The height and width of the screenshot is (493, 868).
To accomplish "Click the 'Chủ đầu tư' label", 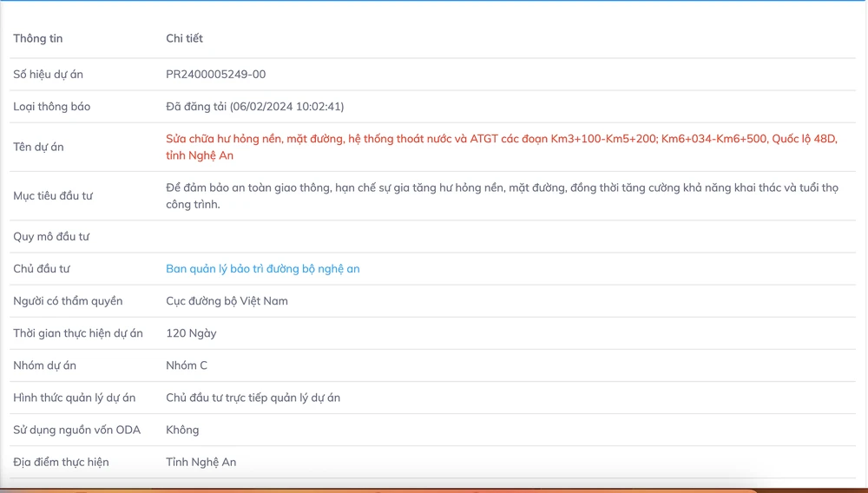I will (42, 269).
